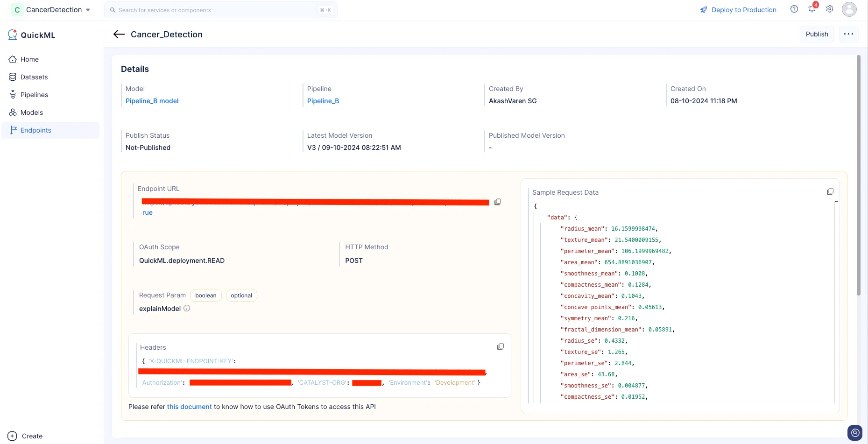Open the Pipeline_B model link

point(152,101)
